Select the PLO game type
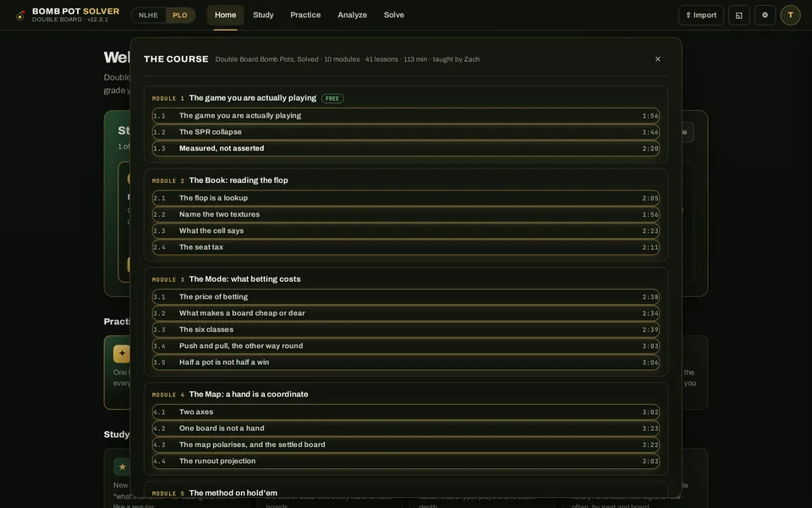Viewport: 812px width, 508px height. click(179, 15)
